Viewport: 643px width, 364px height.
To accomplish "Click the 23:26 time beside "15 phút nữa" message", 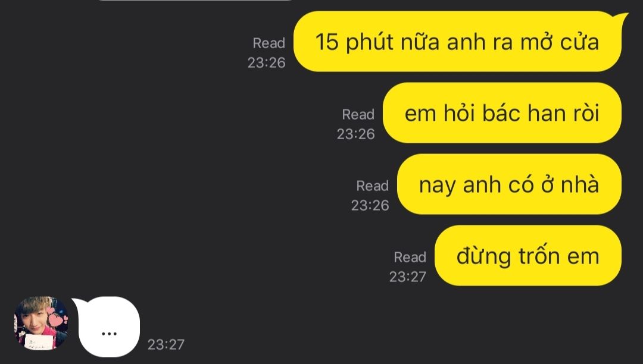I will tap(267, 62).
